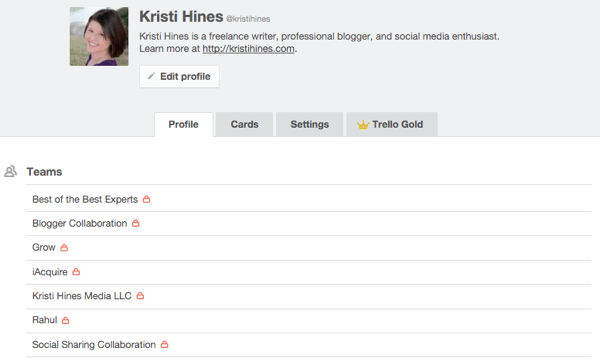Click the gold crown icon on Trello Gold
Viewport: 600px width, 362px height.
363,125
